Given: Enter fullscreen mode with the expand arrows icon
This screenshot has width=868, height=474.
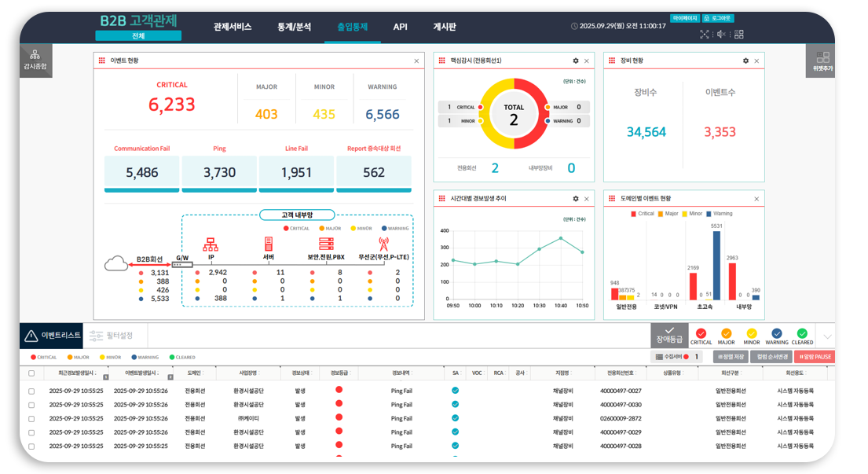Looking at the screenshot, I should (704, 35).
